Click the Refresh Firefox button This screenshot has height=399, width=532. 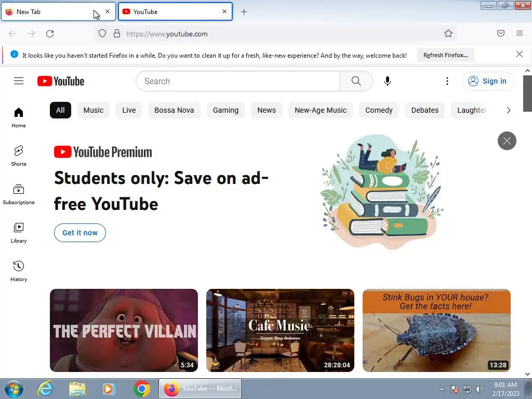[x=445, y=55]
